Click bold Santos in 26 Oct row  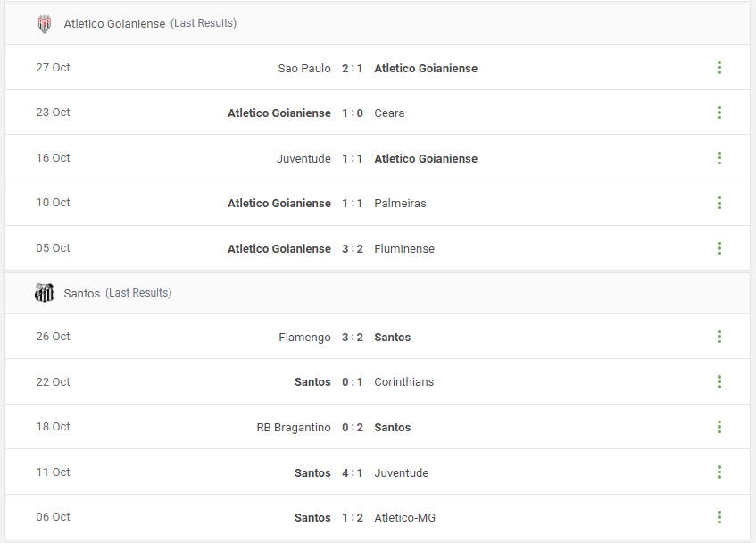[x=393, y=338]
